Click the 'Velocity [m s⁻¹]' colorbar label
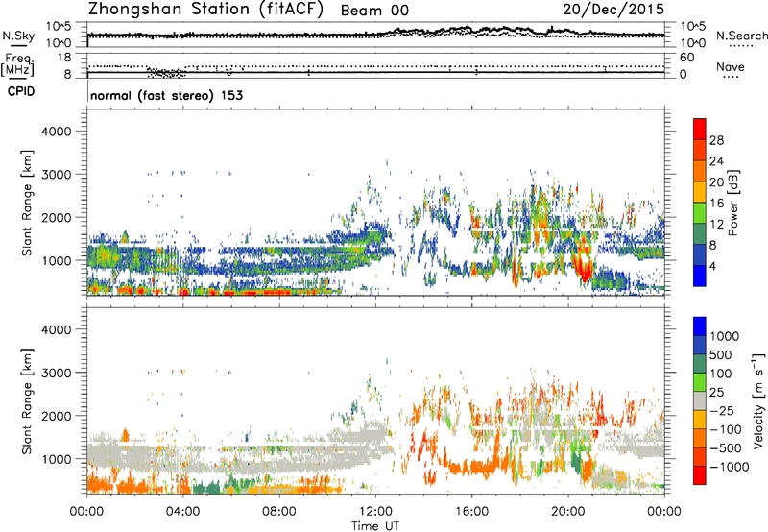768x532 pixels. (757, 400)
